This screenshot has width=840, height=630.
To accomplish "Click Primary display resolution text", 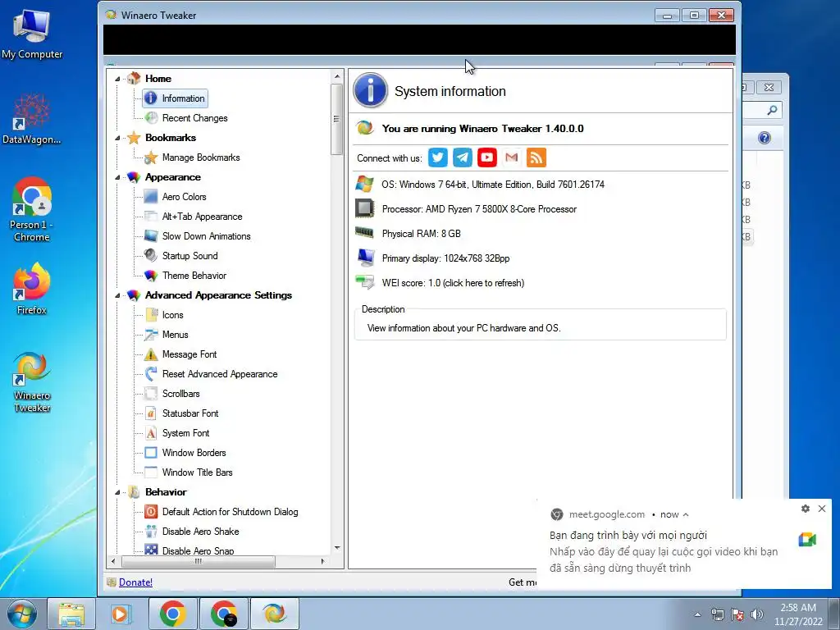I will click(x=445, y=258).
